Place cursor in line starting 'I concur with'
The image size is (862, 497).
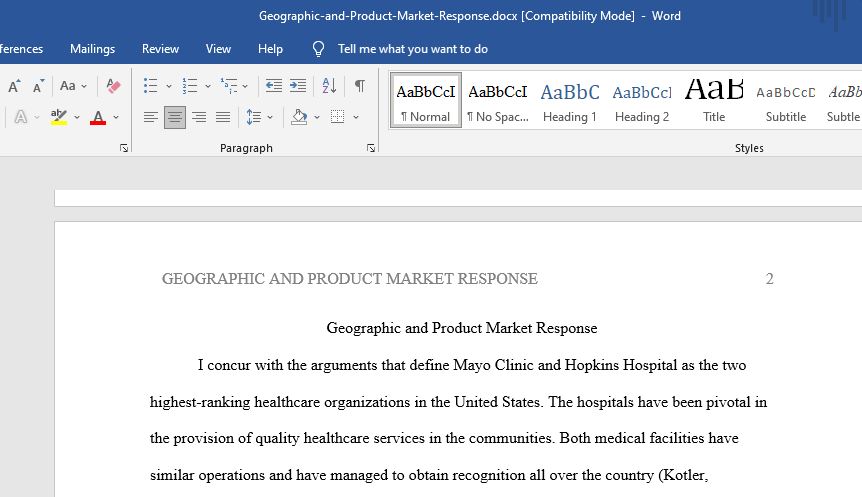[472, 365]
